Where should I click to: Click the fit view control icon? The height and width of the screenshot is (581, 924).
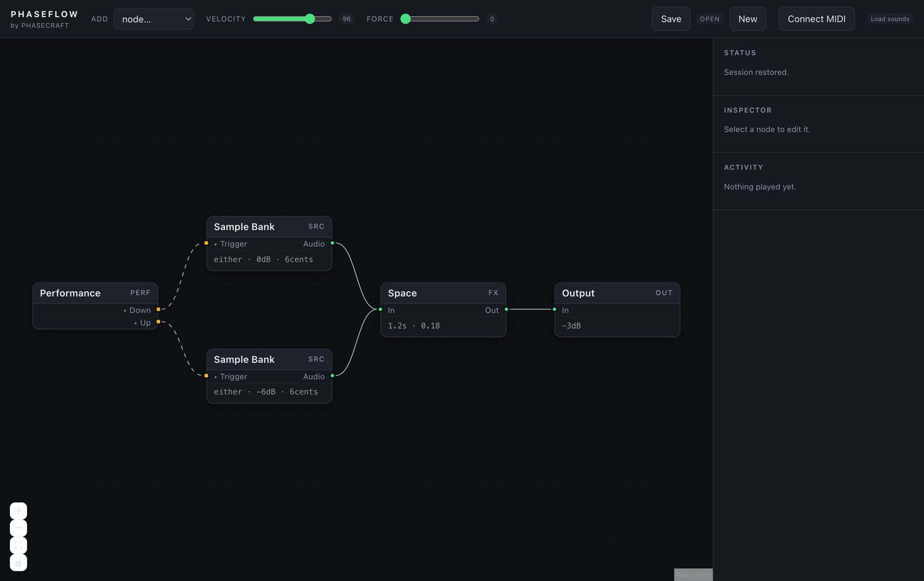pyautogui.click(x=18, y=545)
